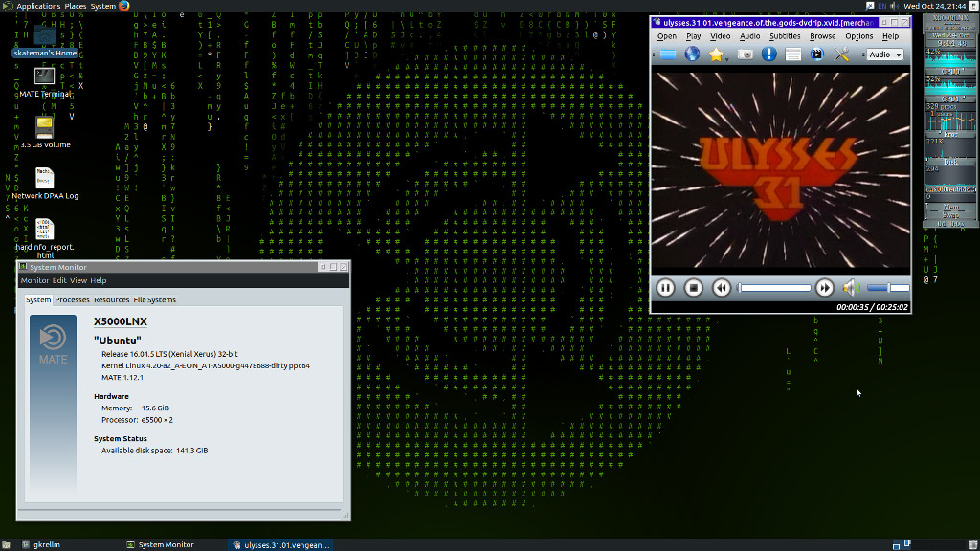Select the MATE Terminal desktop icon
The image size is (980, 551).
44,83
